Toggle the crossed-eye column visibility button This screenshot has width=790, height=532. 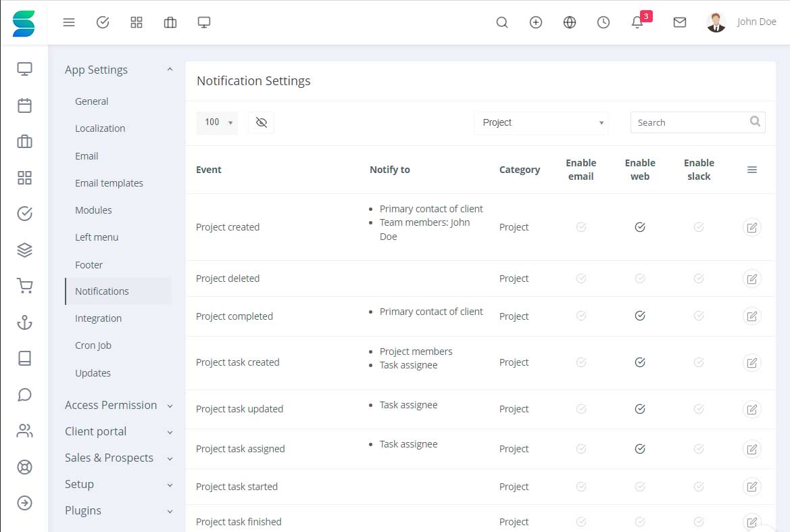coord(262,122)
